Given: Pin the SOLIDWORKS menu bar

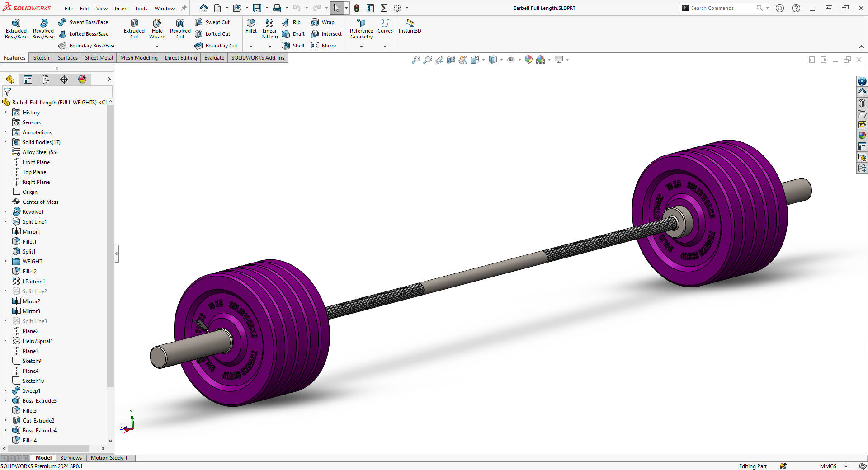Looking at the screenshot, I should tap(184, 8).
